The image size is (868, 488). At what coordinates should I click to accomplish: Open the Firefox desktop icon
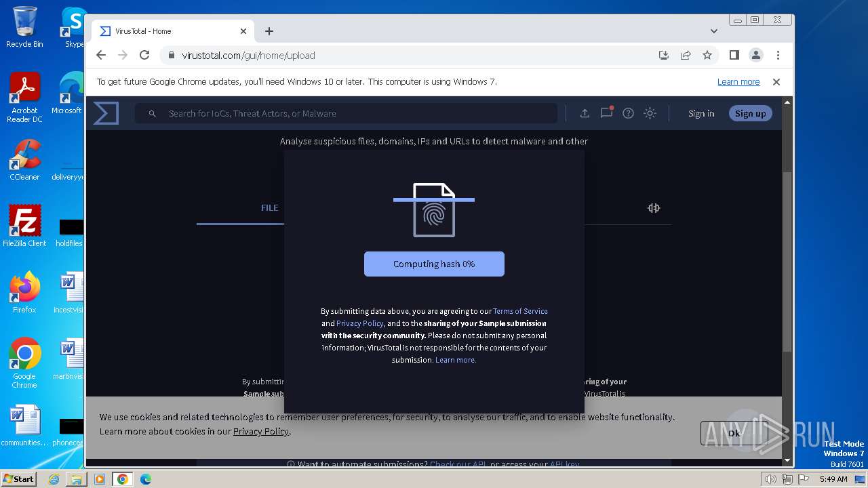click(x=24, y=293)
